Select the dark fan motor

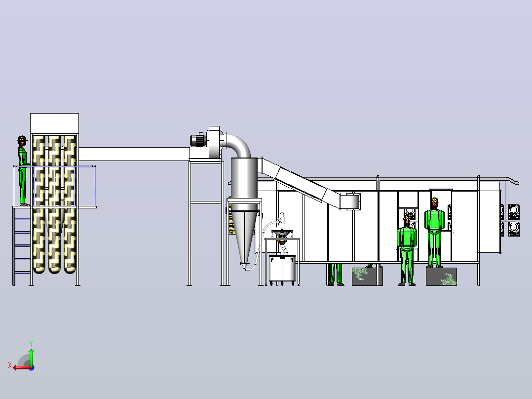(198, 140)
